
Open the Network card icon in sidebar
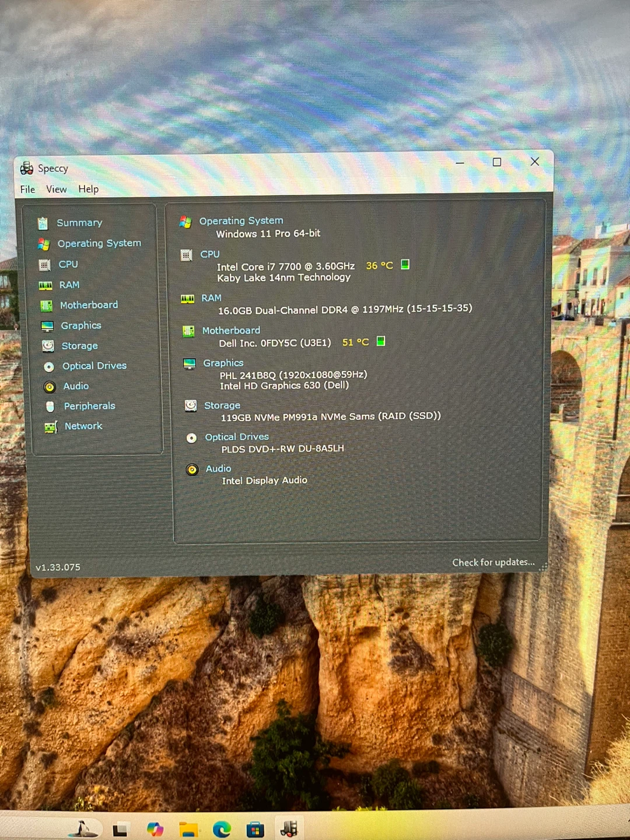point(51,428)
